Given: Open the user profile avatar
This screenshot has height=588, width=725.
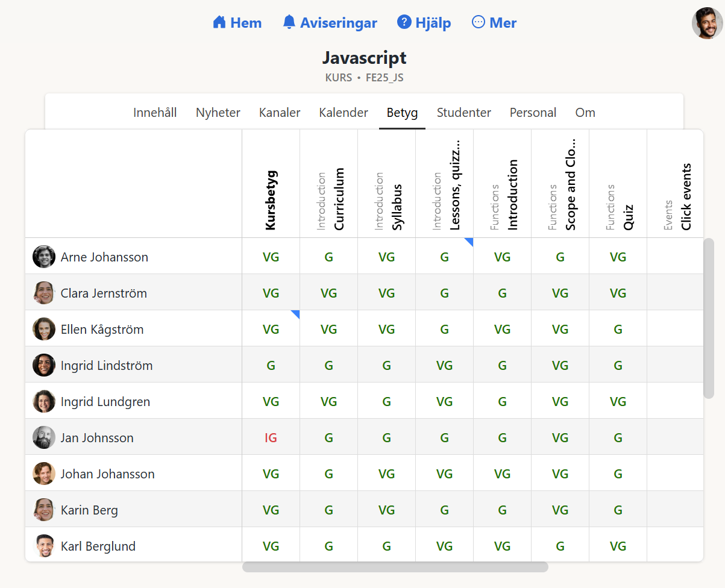Looking at the screenshot, I should [x=707, y=23].
